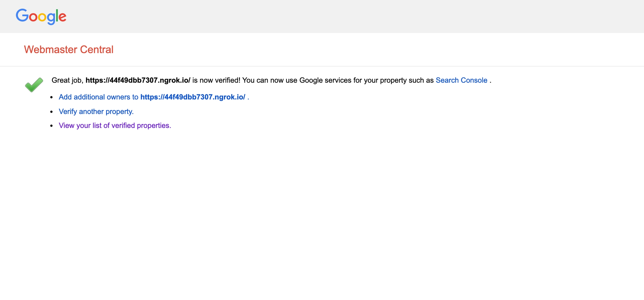This screenshot has height=300, width=644.
Task: Click the "is now verified!" text
Action: tap(216, 80)
